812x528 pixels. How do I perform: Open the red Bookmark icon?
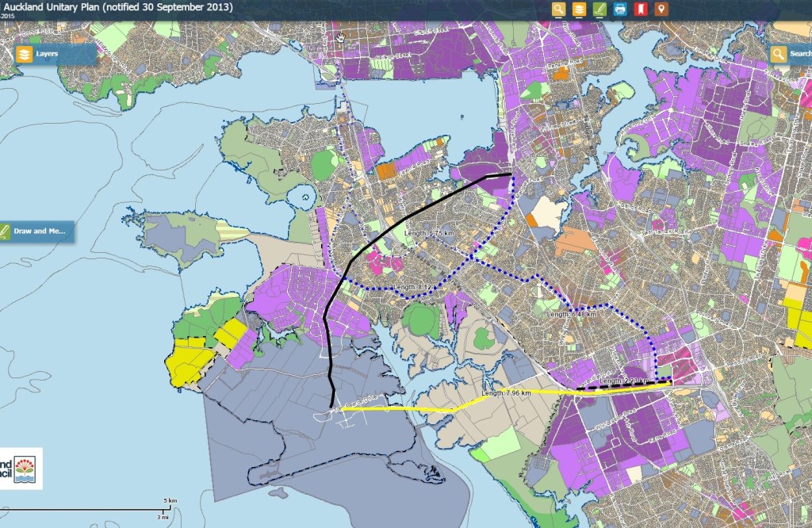pyautogui.click(x=640, y=10)
